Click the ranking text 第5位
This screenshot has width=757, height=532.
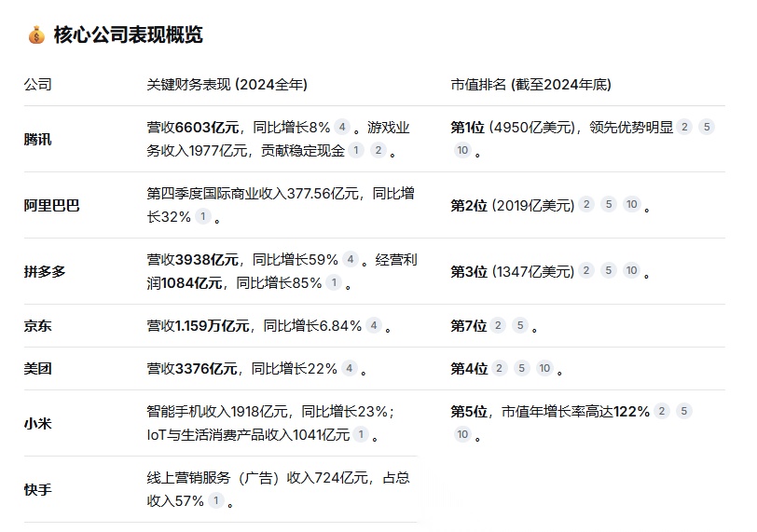(x=469, y=412)
